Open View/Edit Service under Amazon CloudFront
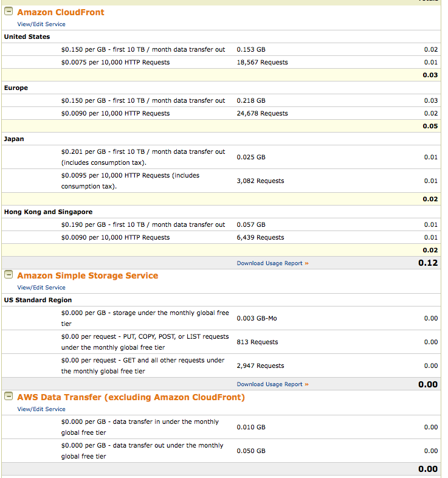 coord(41,24)
